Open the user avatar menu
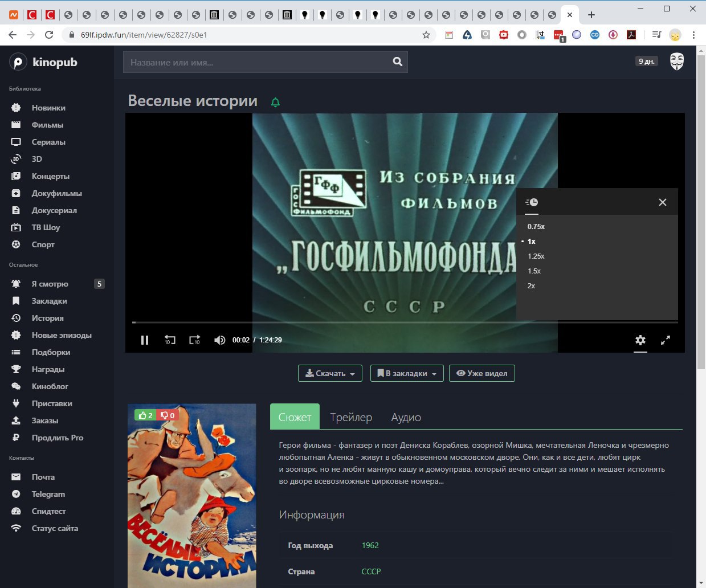 click(x=676, y=62)
